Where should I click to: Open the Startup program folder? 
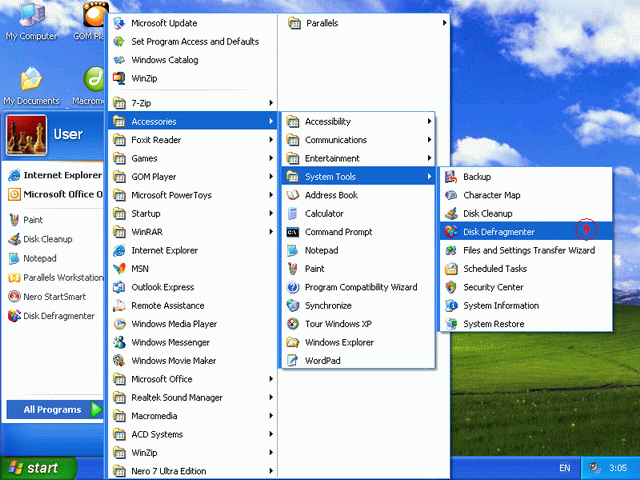tap(193, 213)
